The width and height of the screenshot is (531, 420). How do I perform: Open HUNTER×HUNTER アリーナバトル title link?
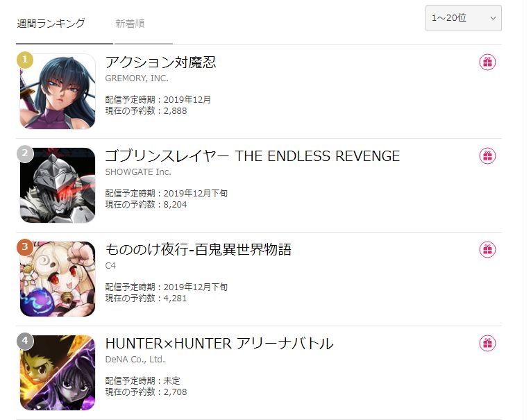[219, 343]
